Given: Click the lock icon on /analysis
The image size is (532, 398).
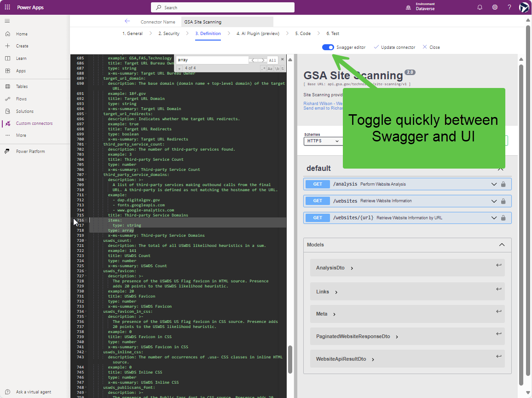Looking at the screenshot, I should click(x=503, y=184).
